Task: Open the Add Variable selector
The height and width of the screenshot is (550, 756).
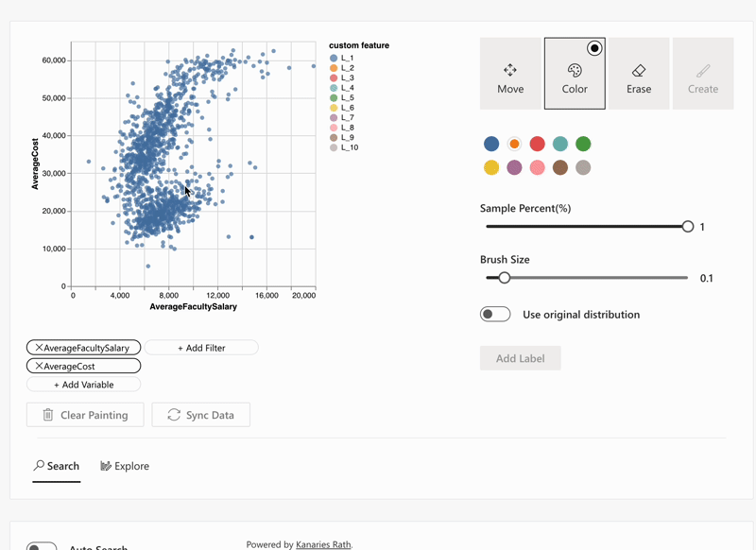Action: click(x=84, y=385)
